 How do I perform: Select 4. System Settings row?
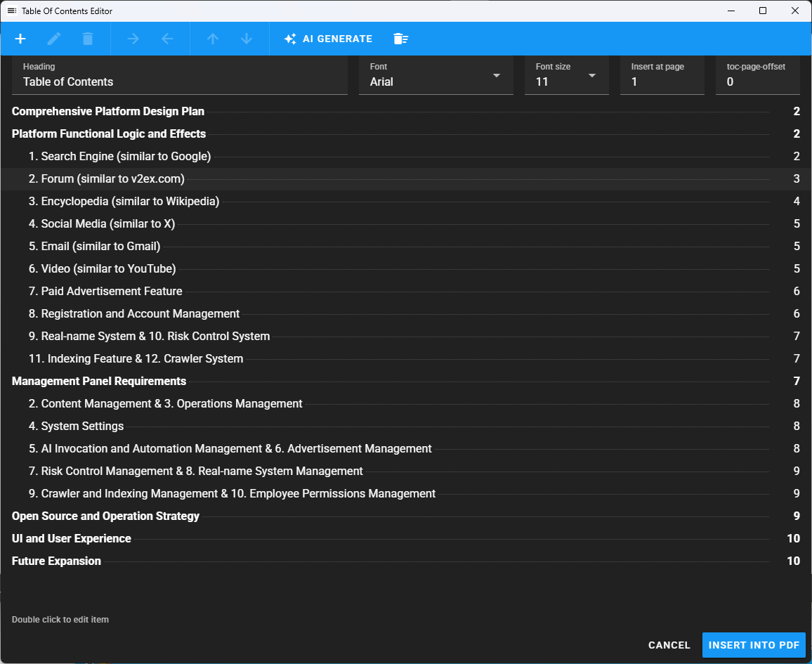click(x=406, y=427)
